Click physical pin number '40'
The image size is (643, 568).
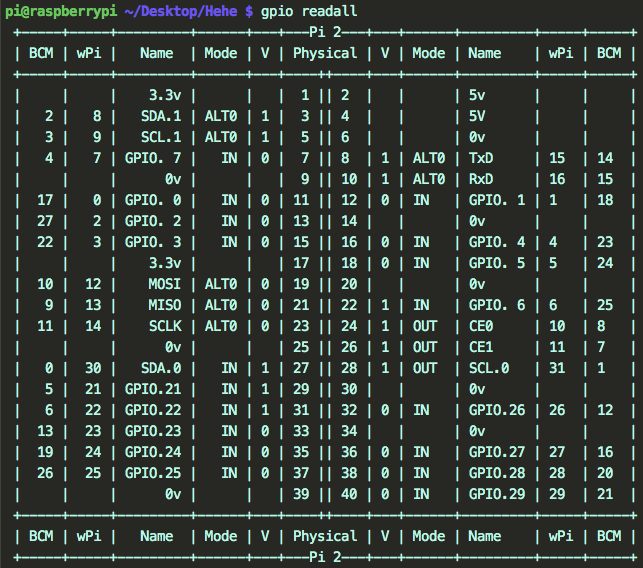coord(349,494)
